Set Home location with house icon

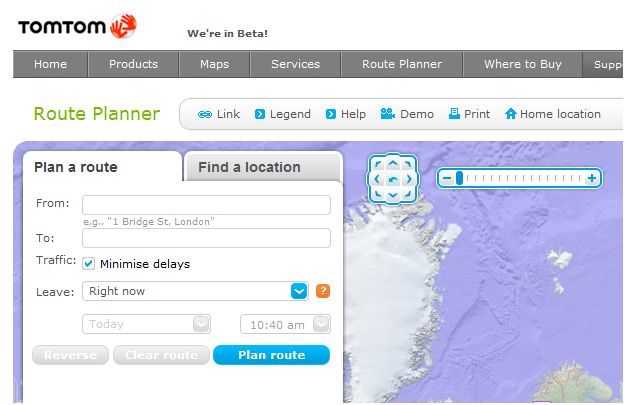[552, 114]
